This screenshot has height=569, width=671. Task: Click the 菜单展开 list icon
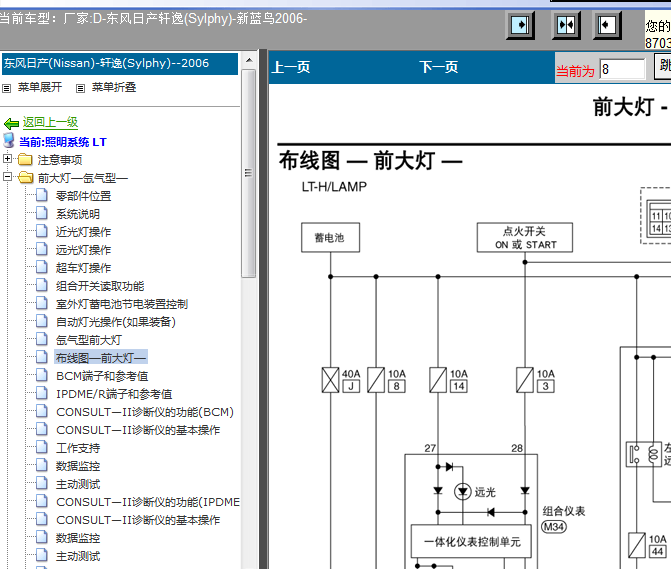6,89
